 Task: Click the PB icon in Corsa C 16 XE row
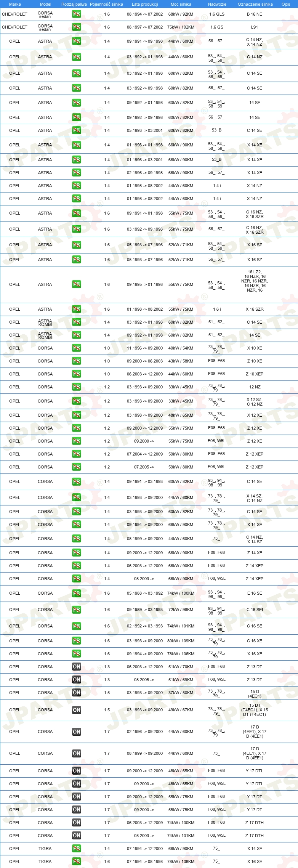76,641
